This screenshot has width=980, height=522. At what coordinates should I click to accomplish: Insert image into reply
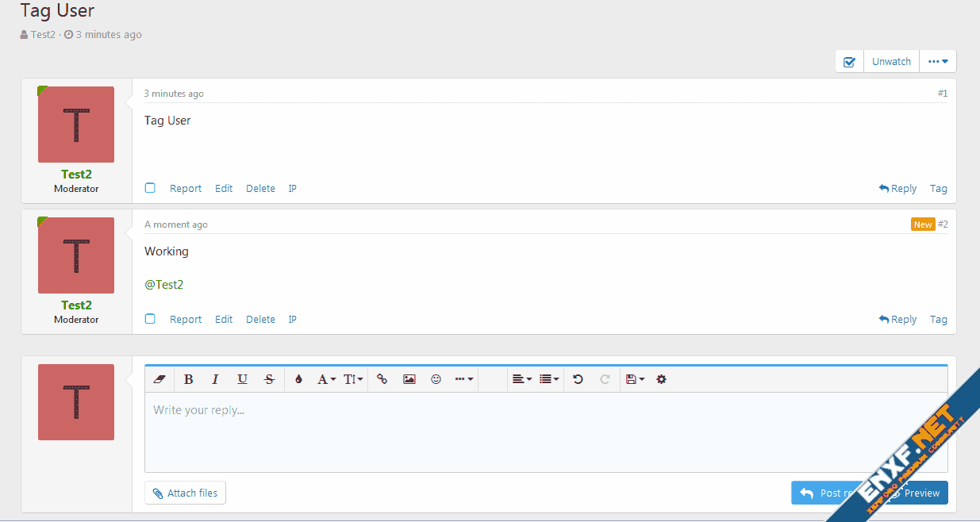(409, 379)
